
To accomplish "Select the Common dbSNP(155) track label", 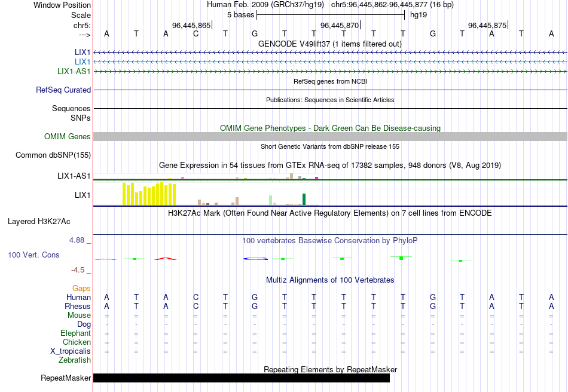I will tap(53, 155).
